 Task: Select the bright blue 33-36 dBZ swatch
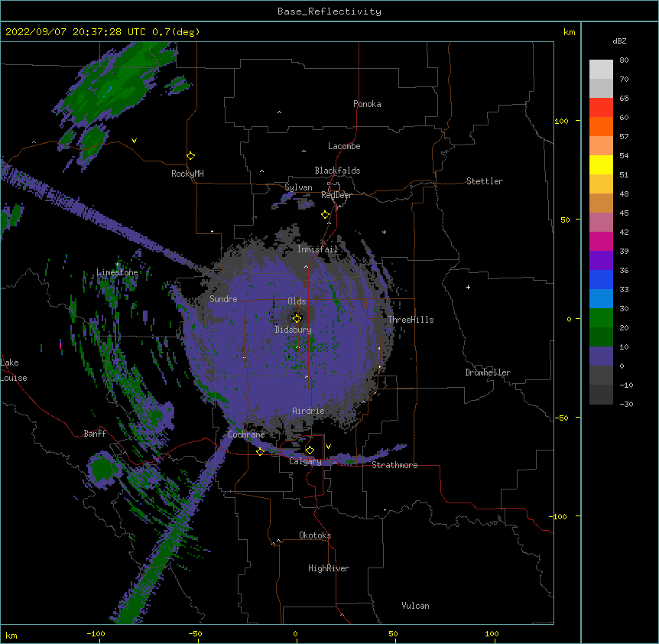[x=601, y=279]
